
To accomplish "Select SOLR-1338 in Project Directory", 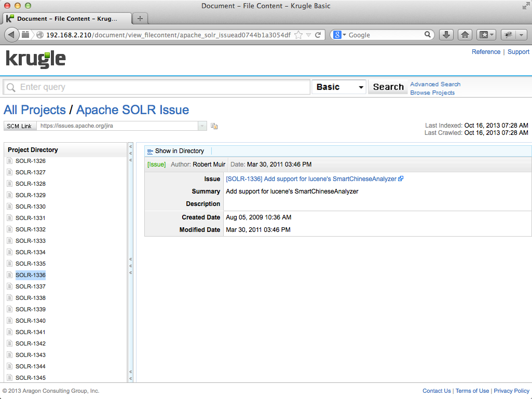I will (x=31, y=298).
